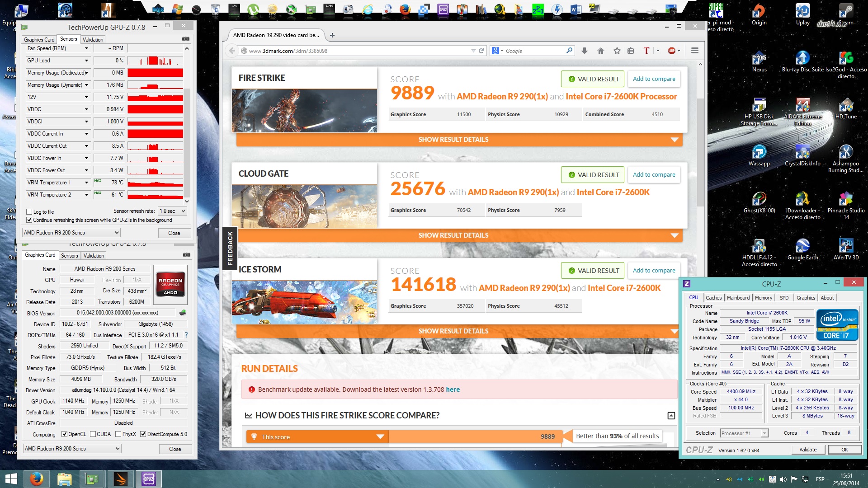Open Firefox home page icon
Viewport: 868px width, 488px height.
[x=600, y=51]
